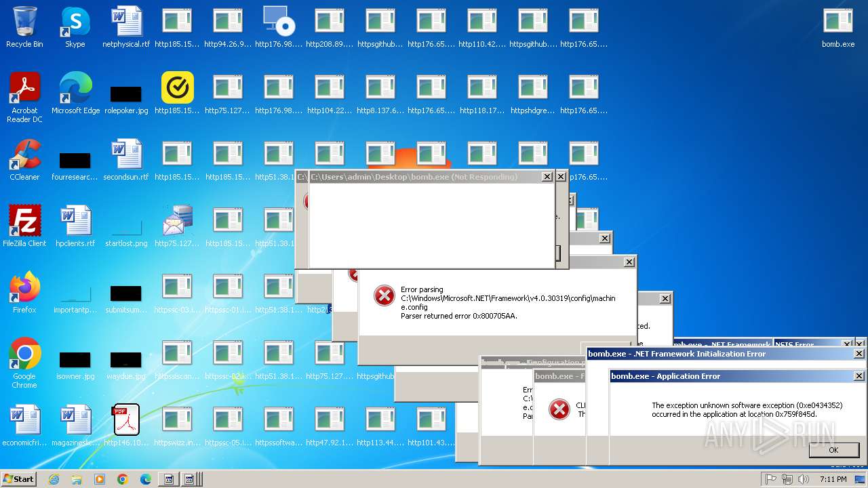Click the 'Parser returned error 0x800705AA.' text
Screen dimensions: 868x488
(459, 316)
